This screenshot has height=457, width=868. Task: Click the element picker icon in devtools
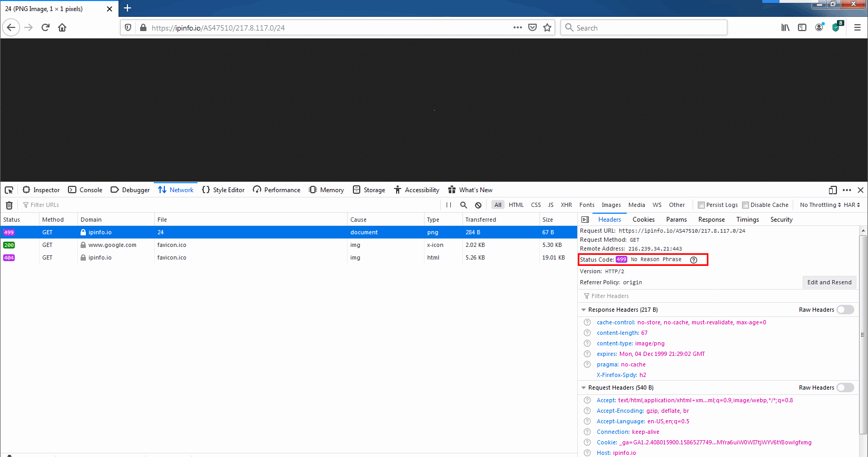coord(9,190)
